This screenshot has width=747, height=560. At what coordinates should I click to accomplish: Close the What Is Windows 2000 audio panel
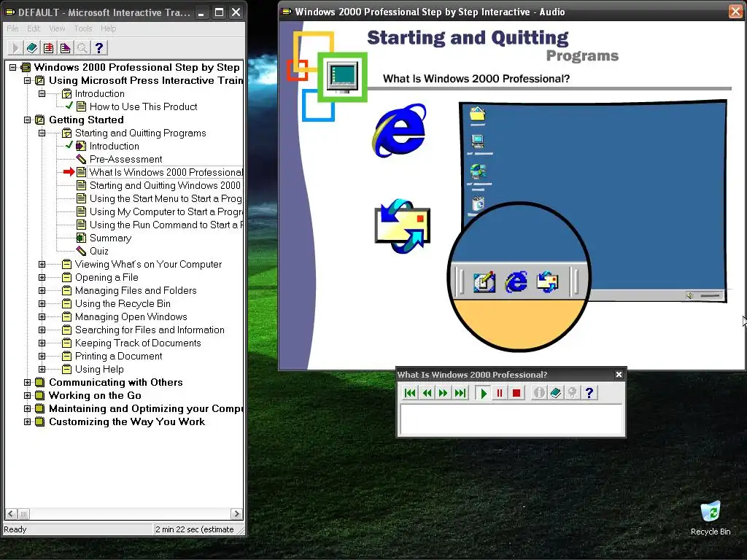619,375
